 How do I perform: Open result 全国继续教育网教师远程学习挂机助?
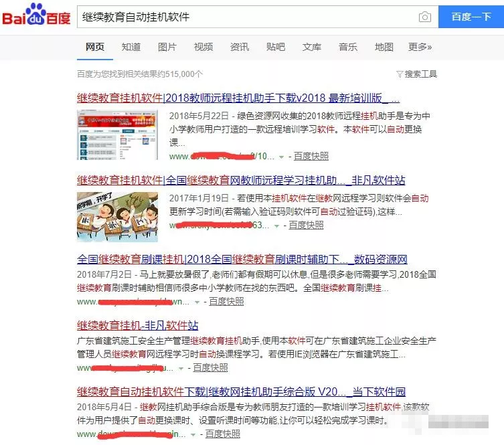pyautogui.click(x=241, y=180)
